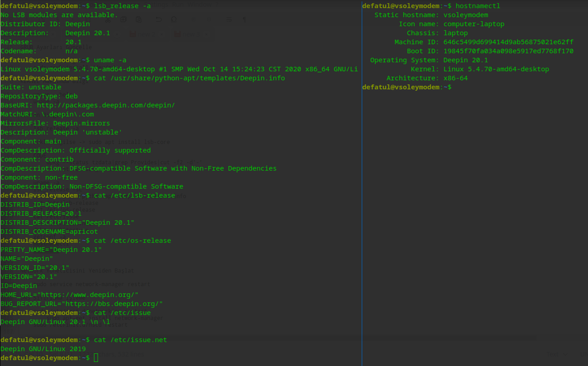The width and height of the screenshot is (588, 366).
Task: Select the "Deepin GNU/Linux 20.1 \n \l" line
Action: [x=55, y=322]
